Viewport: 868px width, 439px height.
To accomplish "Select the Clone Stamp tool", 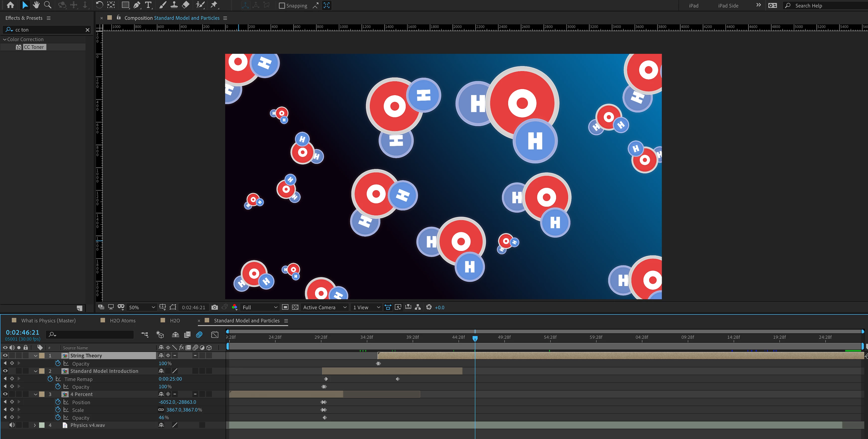I will tap(174, 5).
